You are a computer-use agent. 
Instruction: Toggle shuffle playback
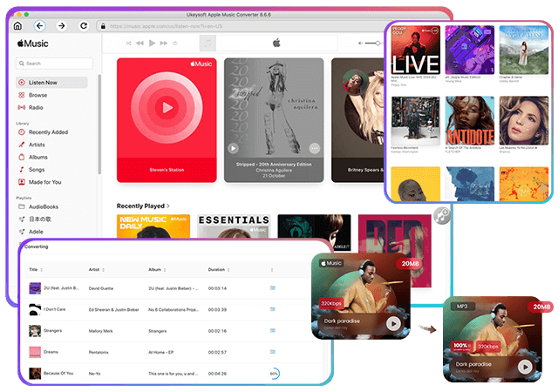coord(128,43)
